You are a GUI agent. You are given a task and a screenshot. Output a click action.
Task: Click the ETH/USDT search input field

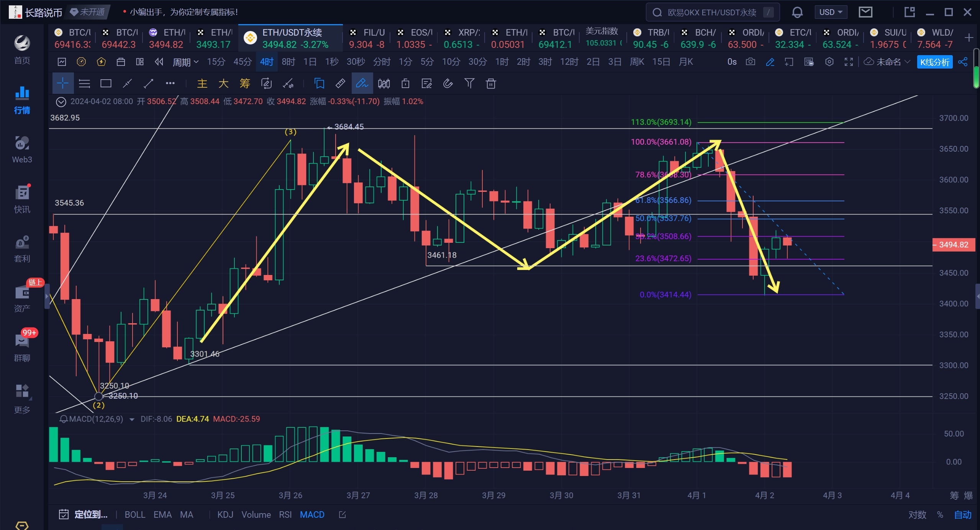tap(713, 12)
